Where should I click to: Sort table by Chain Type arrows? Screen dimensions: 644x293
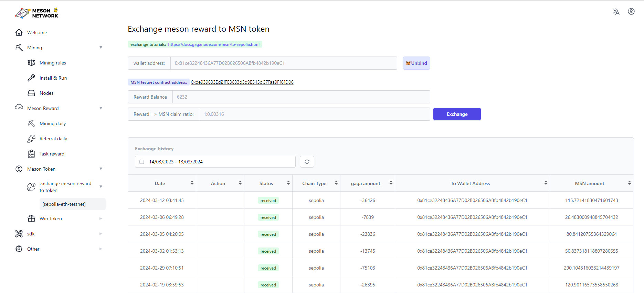(336, 183)
